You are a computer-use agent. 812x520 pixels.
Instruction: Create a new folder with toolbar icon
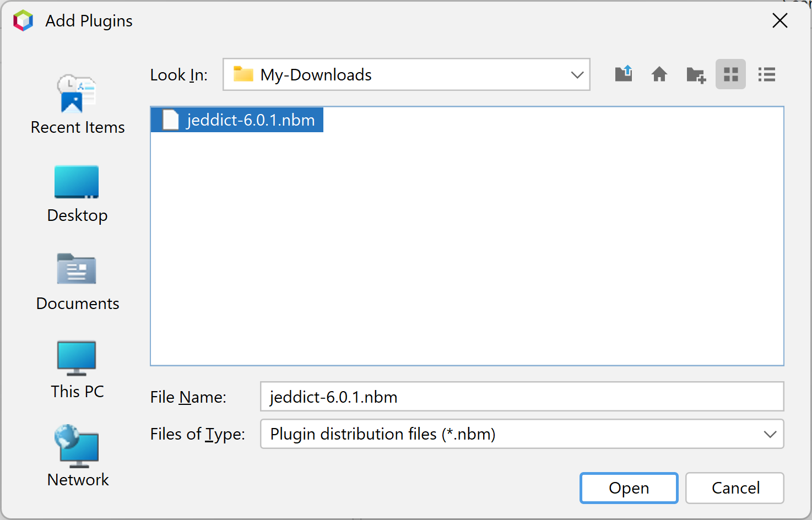click(696, 74)
